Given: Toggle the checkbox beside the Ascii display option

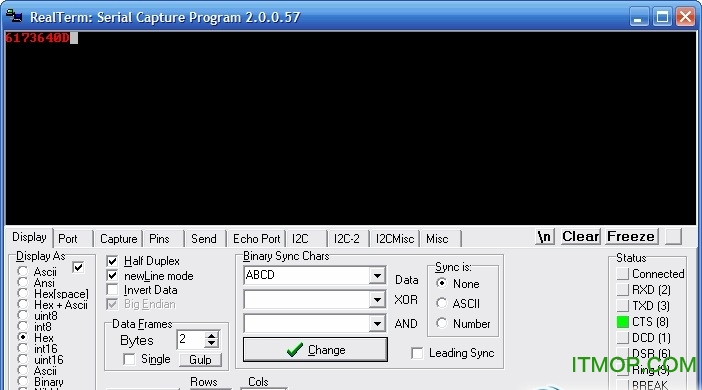Looking at the screenshot, I should coord(78,268).
